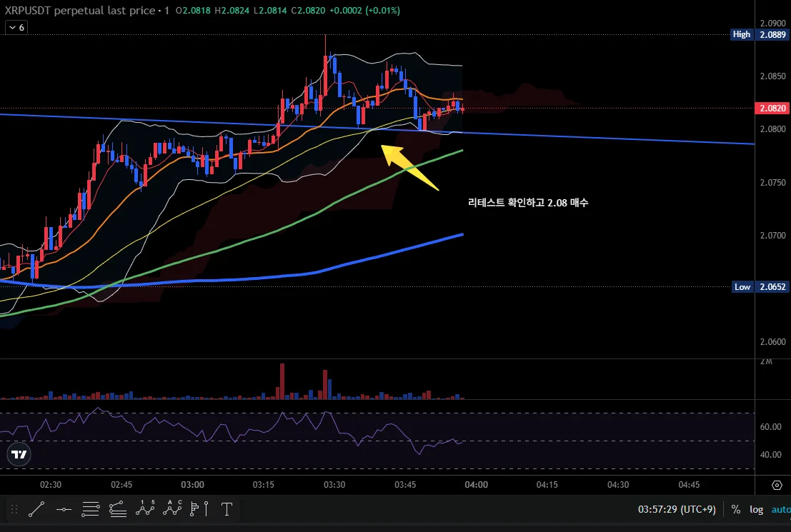The width and height of the screenshot is (791, 532).
Task: Click the H2.0824 high value in legend
Action: [x=232, y=10]
